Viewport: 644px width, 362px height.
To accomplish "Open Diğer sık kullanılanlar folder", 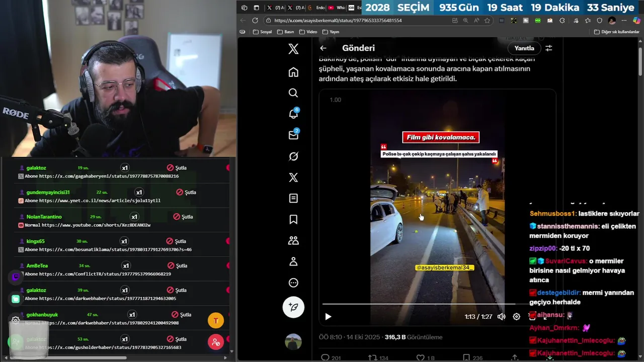I will coord(616,32).
